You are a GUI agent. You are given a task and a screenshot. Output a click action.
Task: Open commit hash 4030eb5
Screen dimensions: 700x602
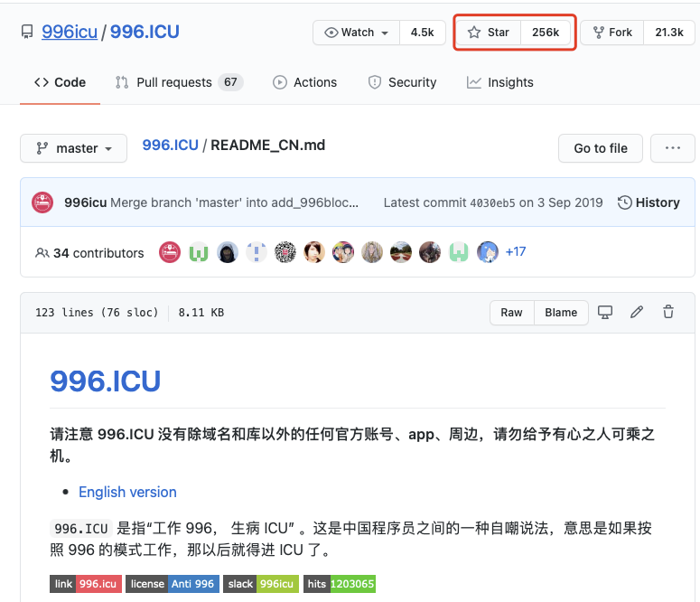click(492, 202)
